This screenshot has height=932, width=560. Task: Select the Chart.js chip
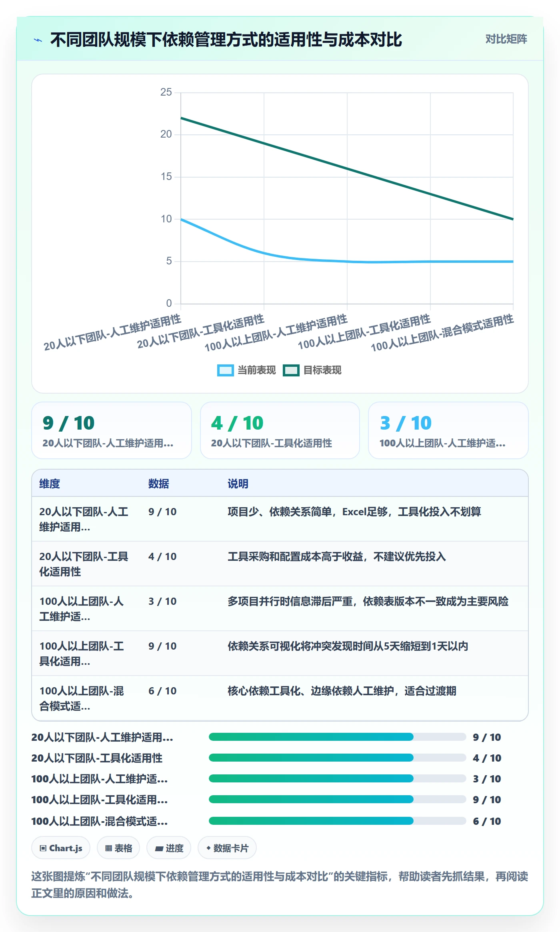point(61,848)
